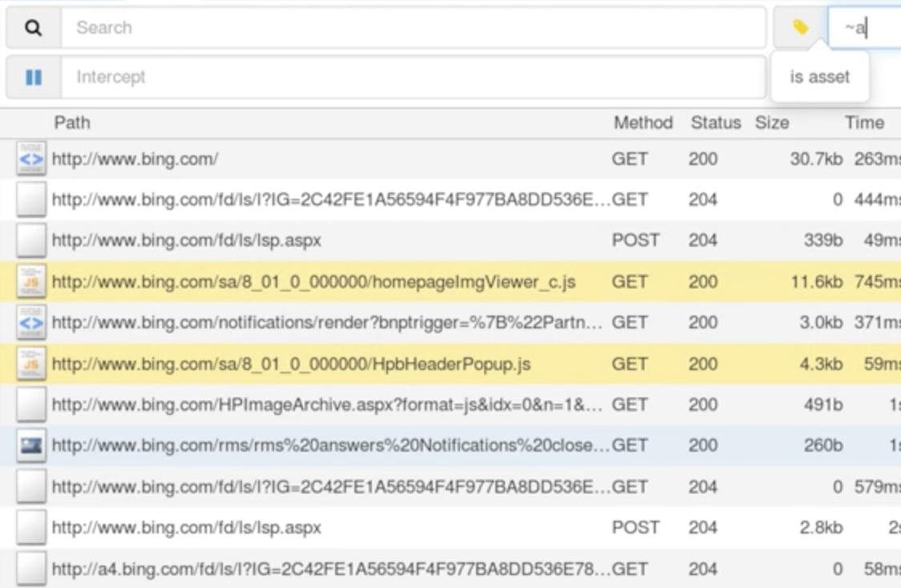Click the pause intercept icon

(x=34, y=77)
